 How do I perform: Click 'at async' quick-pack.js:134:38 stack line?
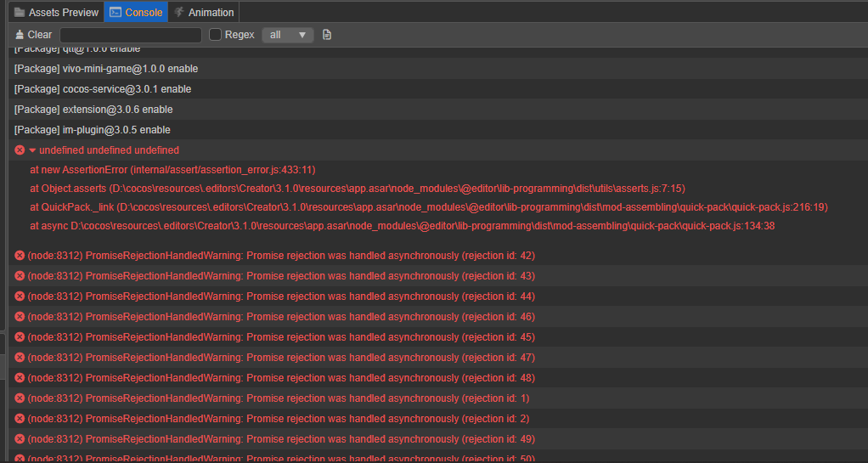403,226
